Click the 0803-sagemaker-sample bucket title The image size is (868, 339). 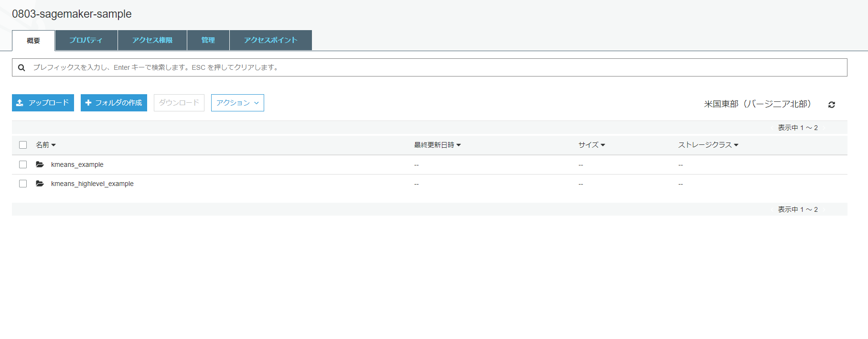(x=72, y=14)
